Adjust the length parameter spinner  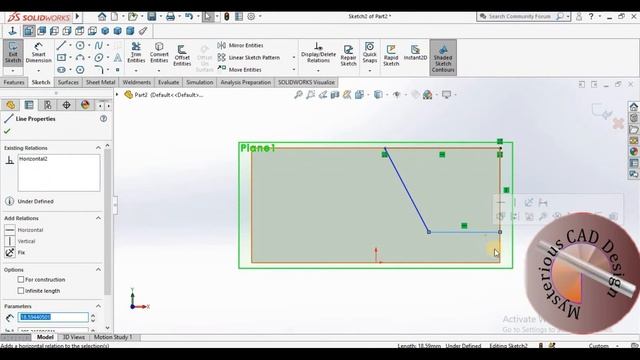coord(93,317)
